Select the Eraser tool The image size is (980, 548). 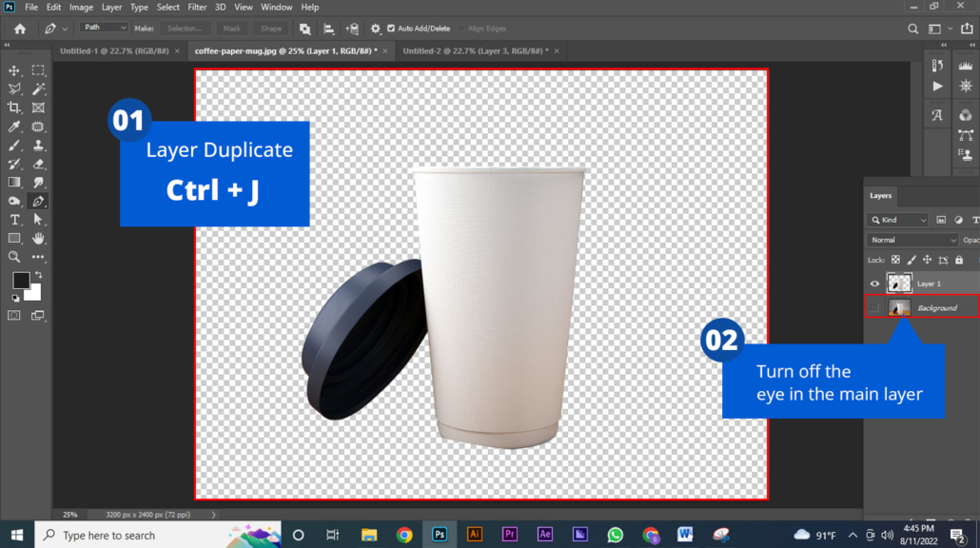click(x=38, y=164)
